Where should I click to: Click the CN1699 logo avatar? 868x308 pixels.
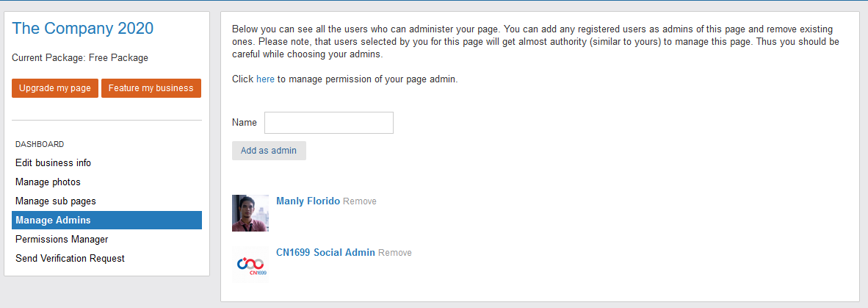[x=250, y=265]
